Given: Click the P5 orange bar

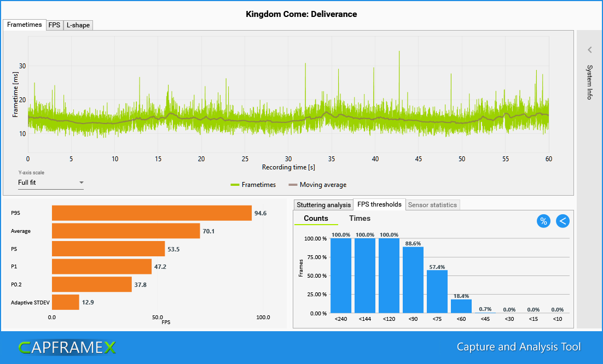Looking at the screenshot, I should (x=108, y=249).
